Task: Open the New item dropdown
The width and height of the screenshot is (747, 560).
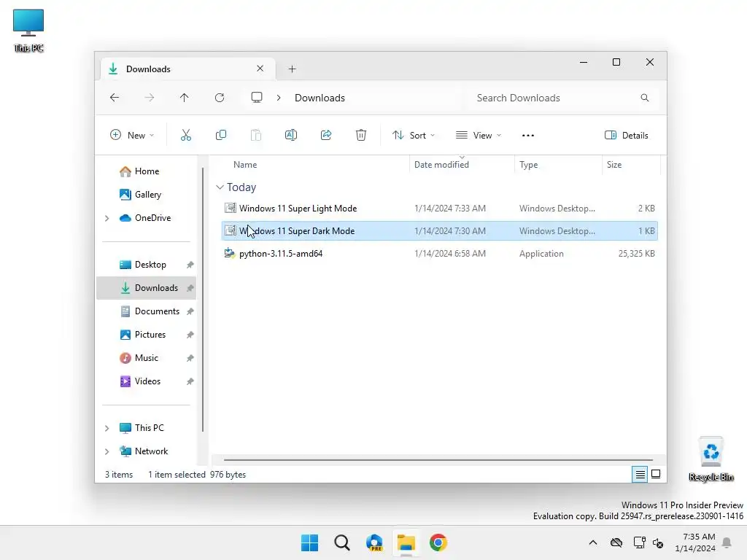Action: 132,135
